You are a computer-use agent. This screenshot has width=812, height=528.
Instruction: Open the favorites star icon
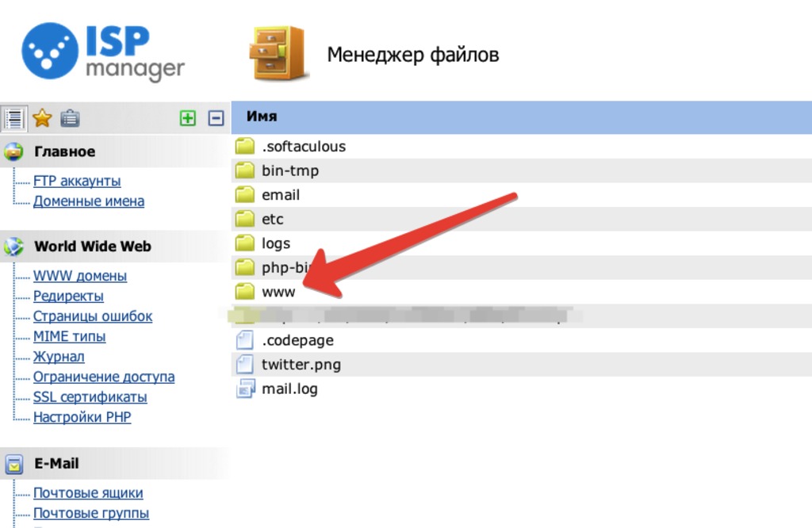point(42,118)
